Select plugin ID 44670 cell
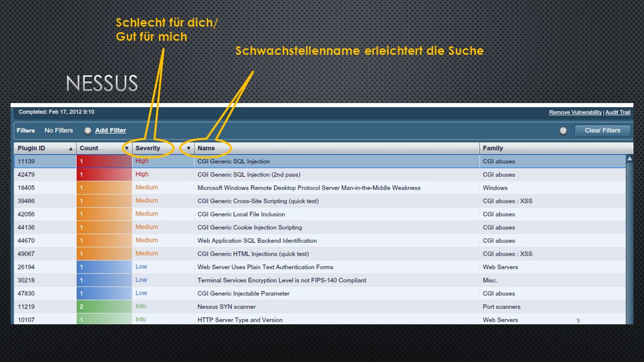 (x=45, y=240)
